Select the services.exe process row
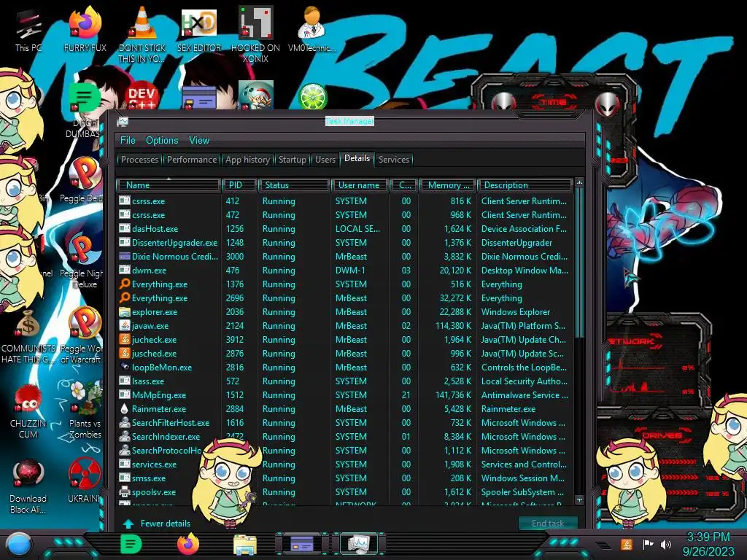 click(x=345, y=464)
